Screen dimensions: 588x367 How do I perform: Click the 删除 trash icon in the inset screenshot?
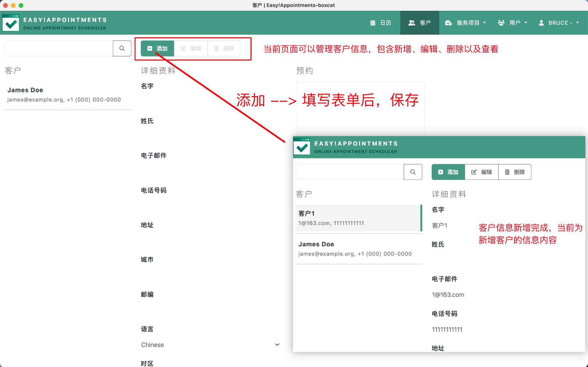click(x=507, y=172)
